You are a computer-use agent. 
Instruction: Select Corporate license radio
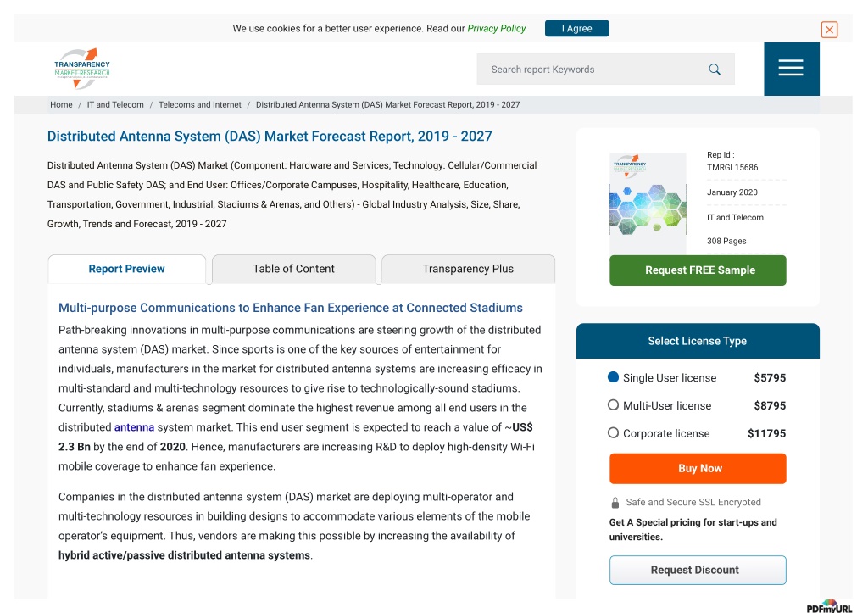click(613, 432)
